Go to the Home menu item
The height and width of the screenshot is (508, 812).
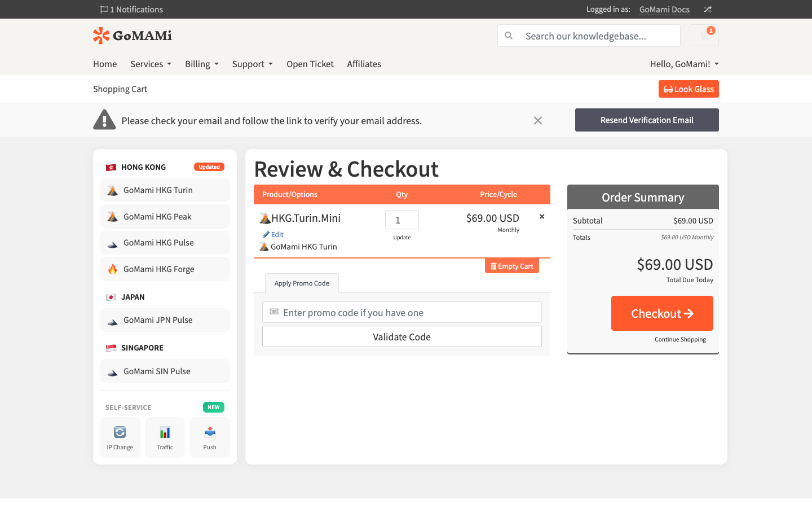coord(105,64)
